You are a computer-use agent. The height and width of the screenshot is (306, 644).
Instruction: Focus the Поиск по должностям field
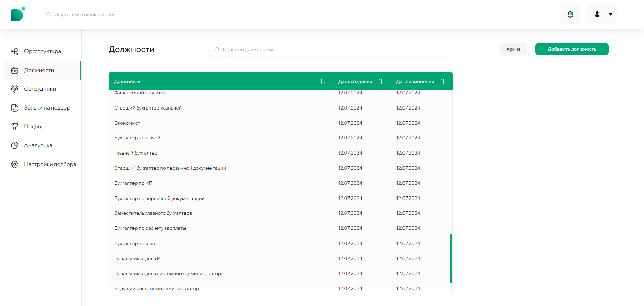(x=327, y=49)
